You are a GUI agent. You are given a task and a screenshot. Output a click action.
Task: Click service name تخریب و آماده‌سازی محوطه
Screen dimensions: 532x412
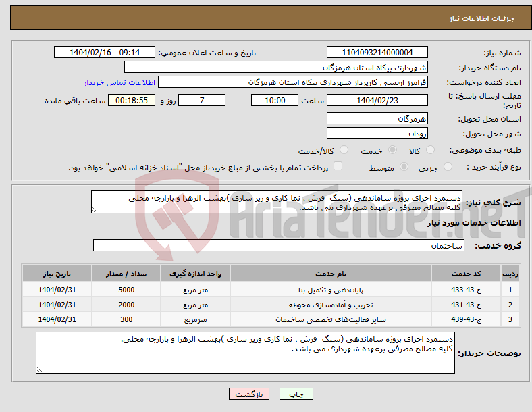point(331,305)
